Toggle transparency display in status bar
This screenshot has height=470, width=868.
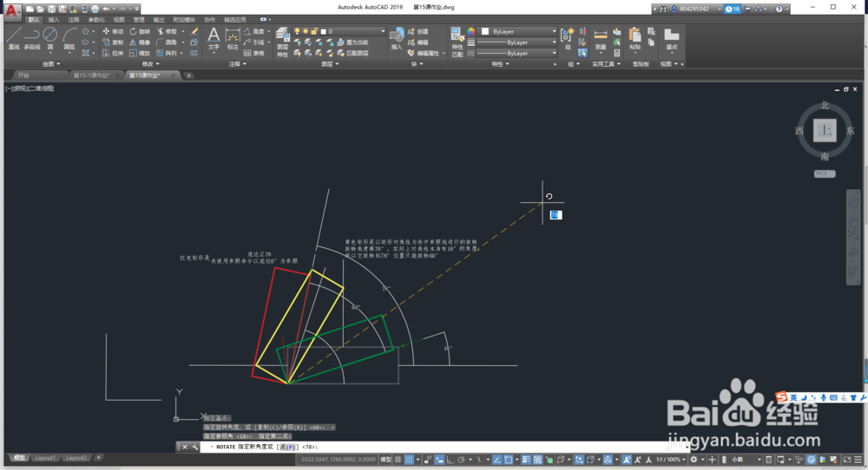[x=537, y=460]
